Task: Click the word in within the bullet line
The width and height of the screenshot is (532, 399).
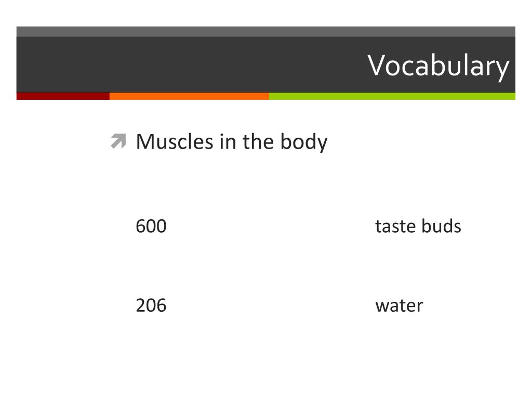Action: coord(228,142)
